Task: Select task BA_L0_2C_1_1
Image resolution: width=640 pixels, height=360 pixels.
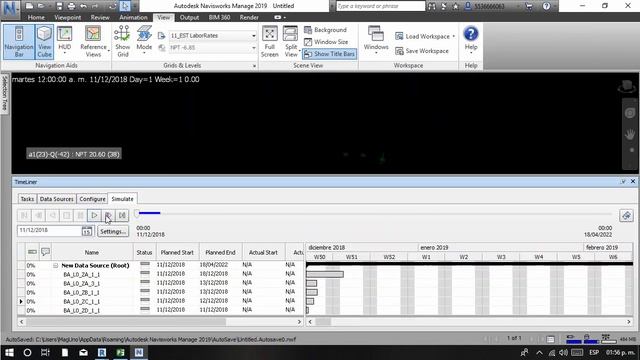Action: click(x=82, y=301)
